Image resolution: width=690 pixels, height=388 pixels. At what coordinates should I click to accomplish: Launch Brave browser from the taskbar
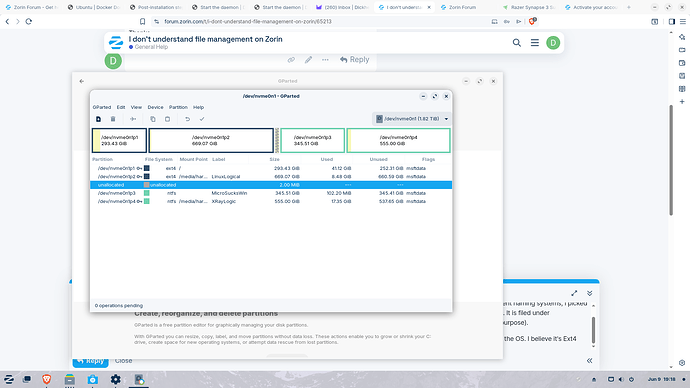tap(47, 379)
